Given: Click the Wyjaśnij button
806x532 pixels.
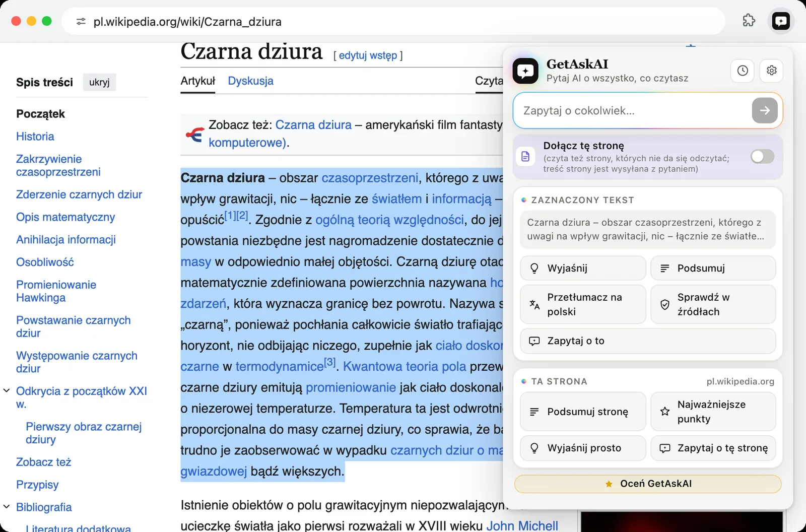Looking at the screenshot, I should (x=583, y=268).
